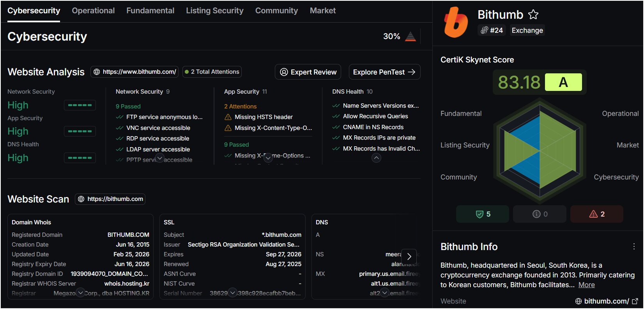
Task: Click the green shield badge showing 5
Action: [483, 214]
